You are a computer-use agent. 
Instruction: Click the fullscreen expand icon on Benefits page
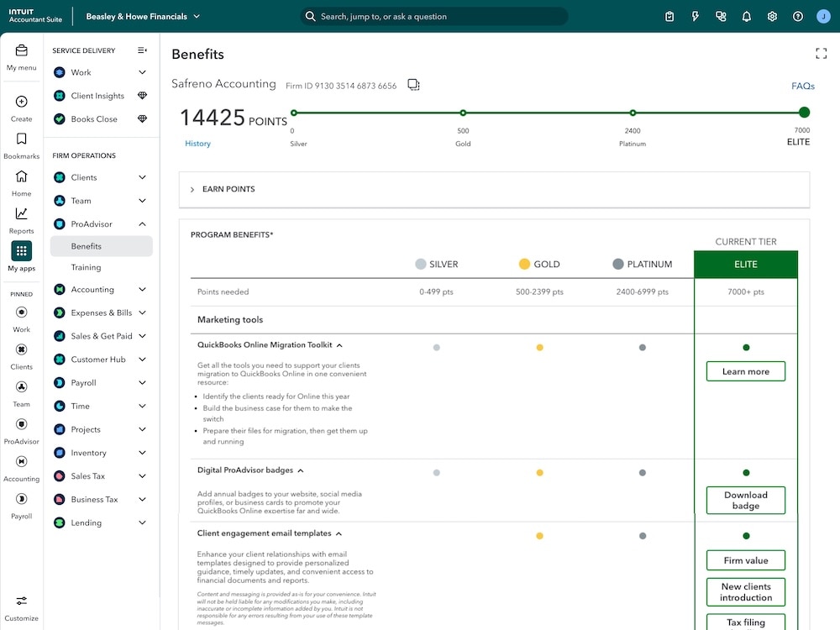[x=821, y=53]
